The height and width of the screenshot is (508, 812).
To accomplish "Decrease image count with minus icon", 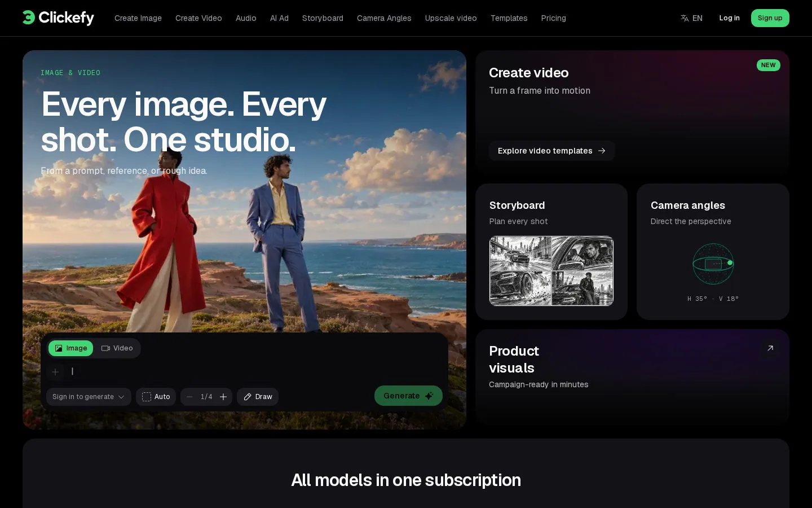I will point(189,397).
